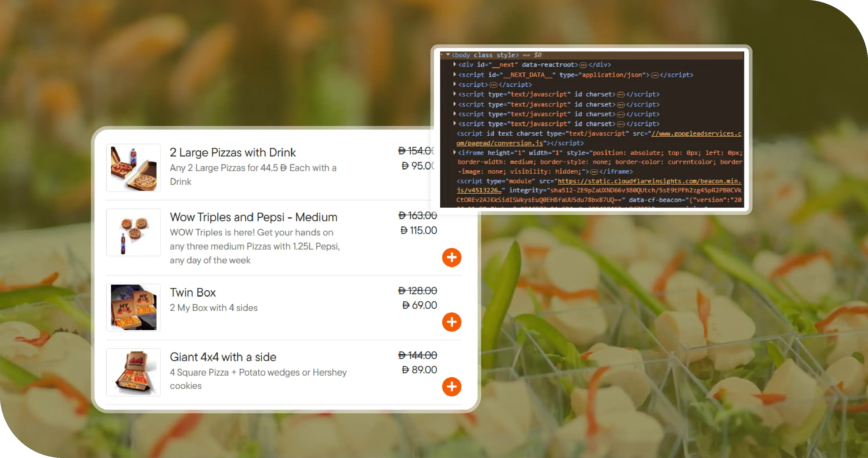Click the closing '</div>' tag
The height and width of the screenshot is (458, 868).
(600, 65)
